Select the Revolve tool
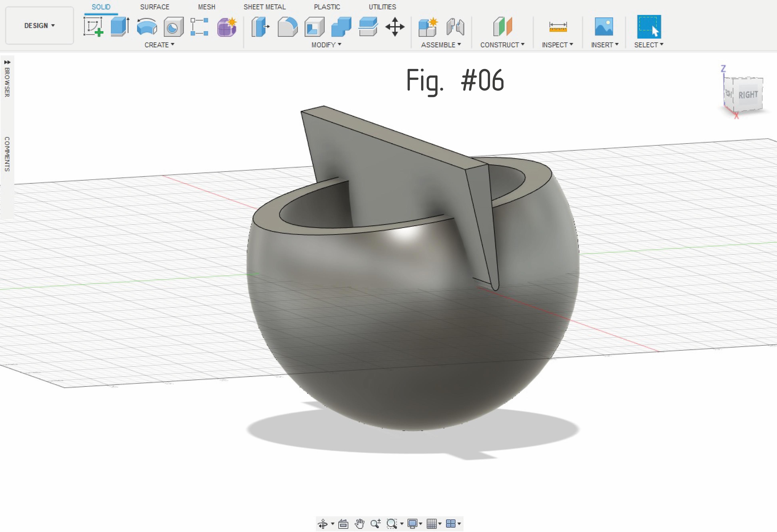The width and height of the screenshot is (777, 532). (147, 27)
